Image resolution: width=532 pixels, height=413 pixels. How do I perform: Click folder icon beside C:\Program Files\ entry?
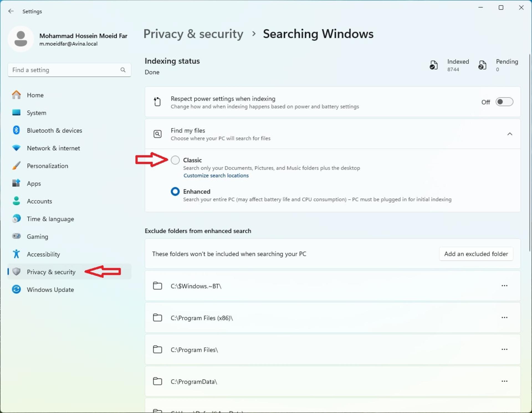point(157,349)
